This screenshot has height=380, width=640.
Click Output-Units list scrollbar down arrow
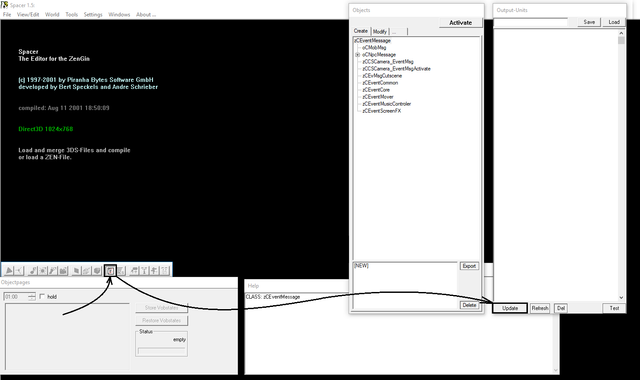(x=621, y=298)
